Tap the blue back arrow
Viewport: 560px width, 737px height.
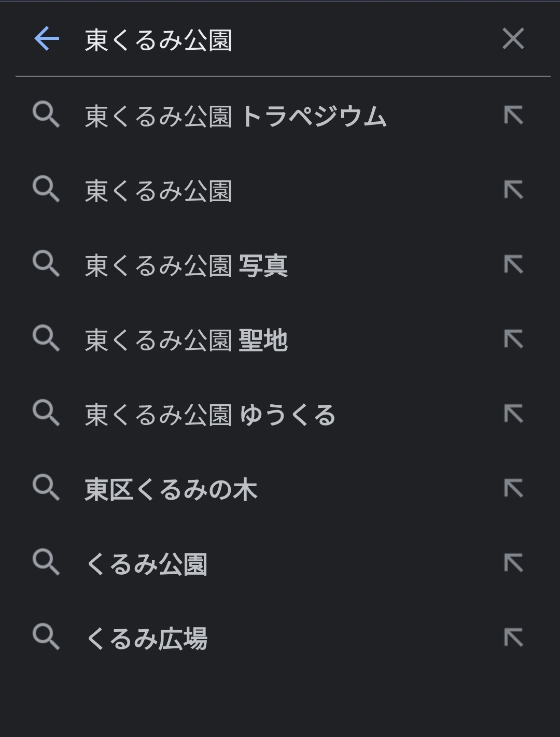tap(47, 39)
